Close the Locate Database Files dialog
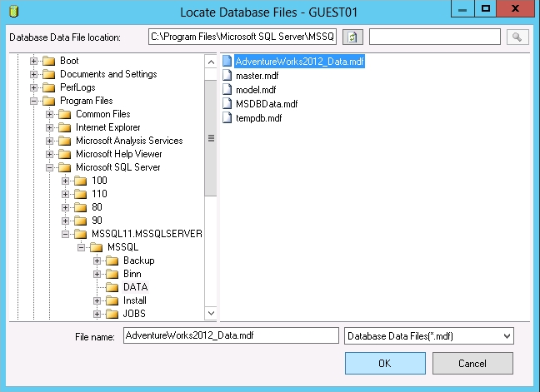The height and width of the screenshot is (392, 540). tap(515, 8)
